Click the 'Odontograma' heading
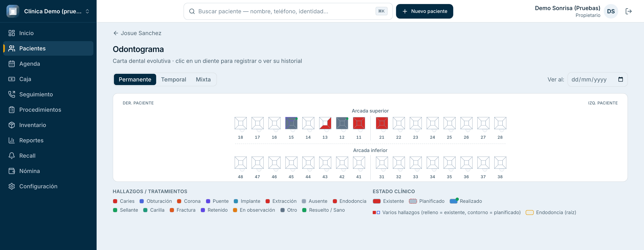 click(138, 49)
